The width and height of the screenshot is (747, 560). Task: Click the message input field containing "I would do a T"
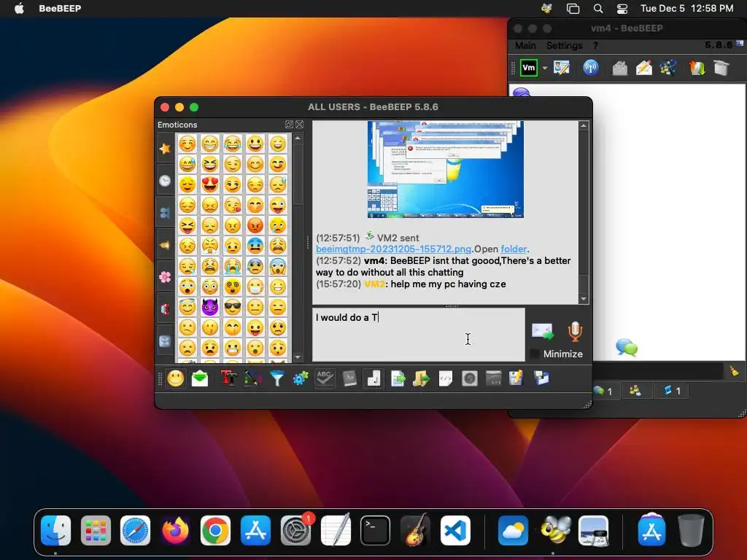[418, 334]
